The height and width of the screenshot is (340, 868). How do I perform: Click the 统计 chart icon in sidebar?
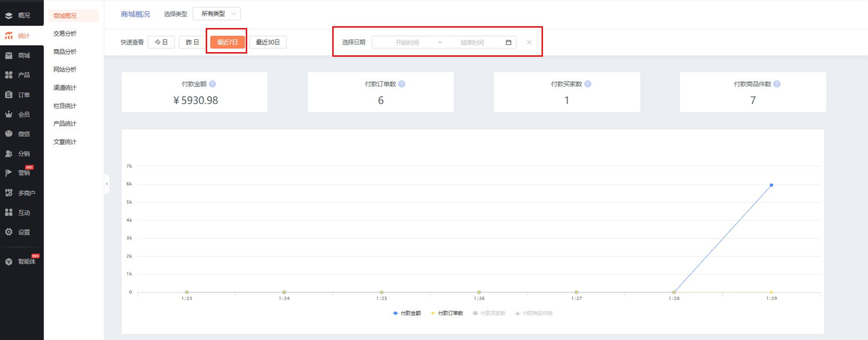click(x=9, y=36)
